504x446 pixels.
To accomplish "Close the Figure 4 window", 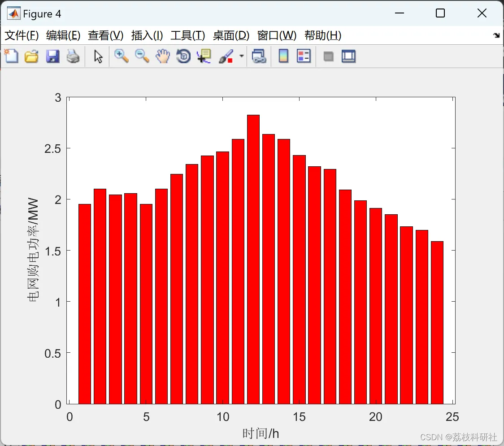I will [482, 13].
